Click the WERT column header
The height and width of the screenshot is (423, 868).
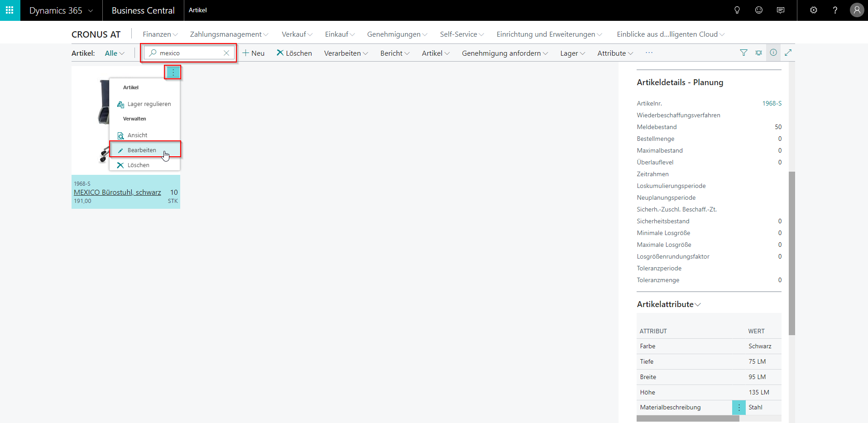[756, 331]
